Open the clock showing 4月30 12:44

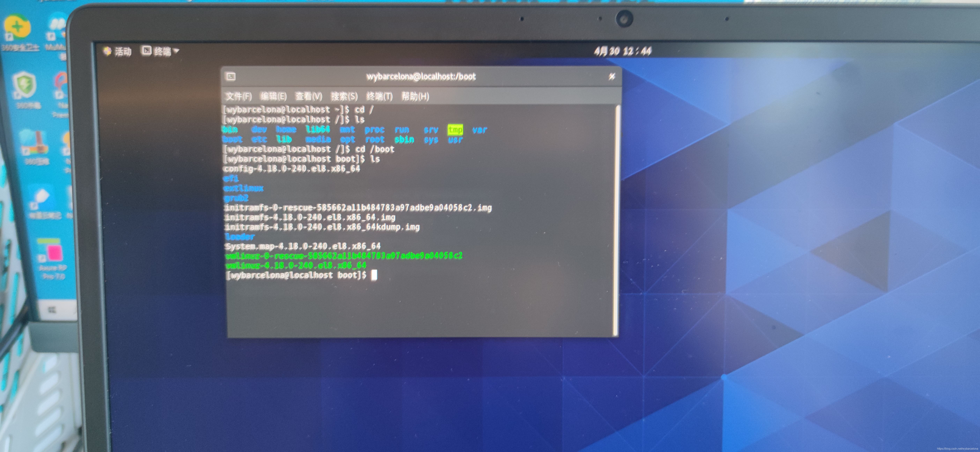622,51
